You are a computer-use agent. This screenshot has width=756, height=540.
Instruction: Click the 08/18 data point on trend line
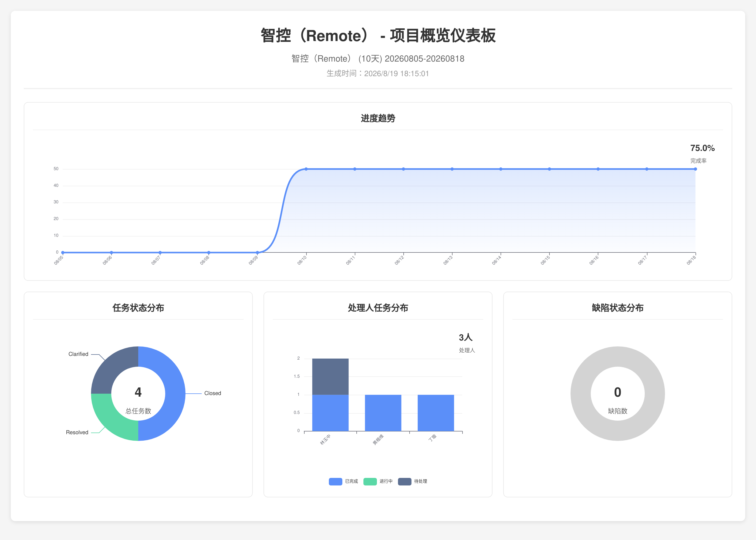pos(695,169)
